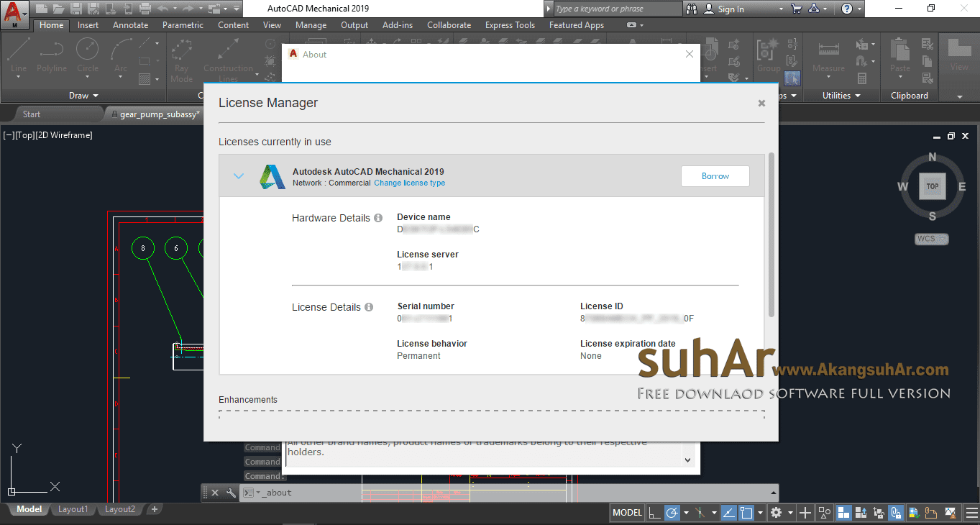Screen dimensions: 980x525
Task: Select the Polyline tool
Action: pyautogui.click(x=52, y=55)
